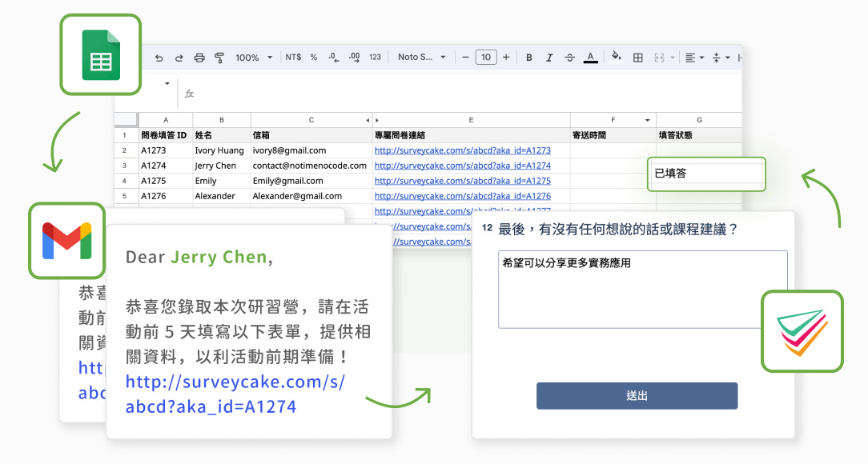Click the 送出 submit button

coord(637,396)
